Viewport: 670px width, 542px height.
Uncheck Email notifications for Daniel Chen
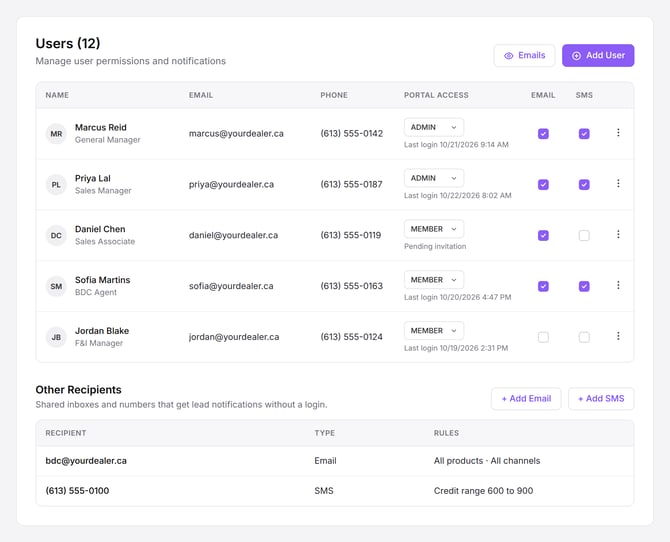(543, 236)
